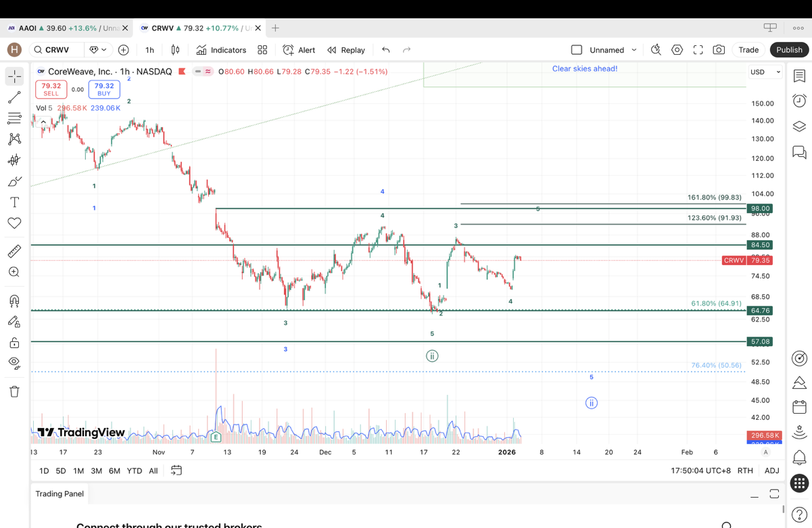The height and width of the screenshot is (528, 812).
Task: Click the Publish button
Action: pos(788,50)
